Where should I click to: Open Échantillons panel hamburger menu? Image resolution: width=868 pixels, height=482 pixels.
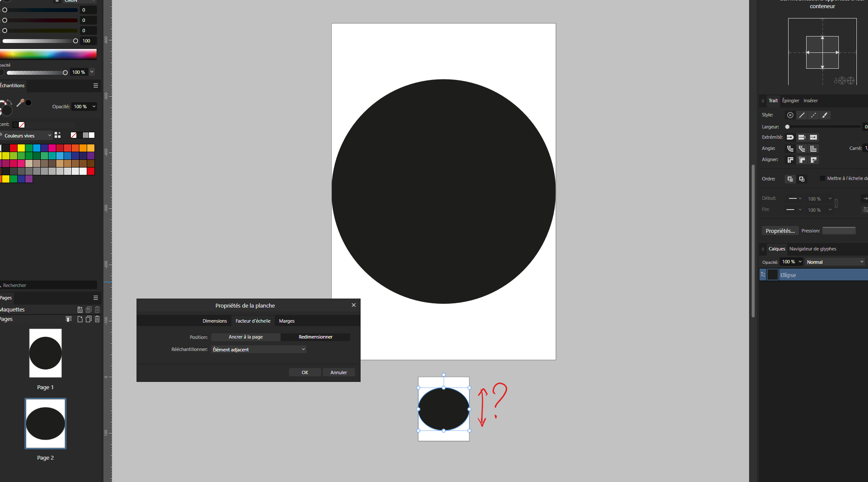(x=96, y=85)
